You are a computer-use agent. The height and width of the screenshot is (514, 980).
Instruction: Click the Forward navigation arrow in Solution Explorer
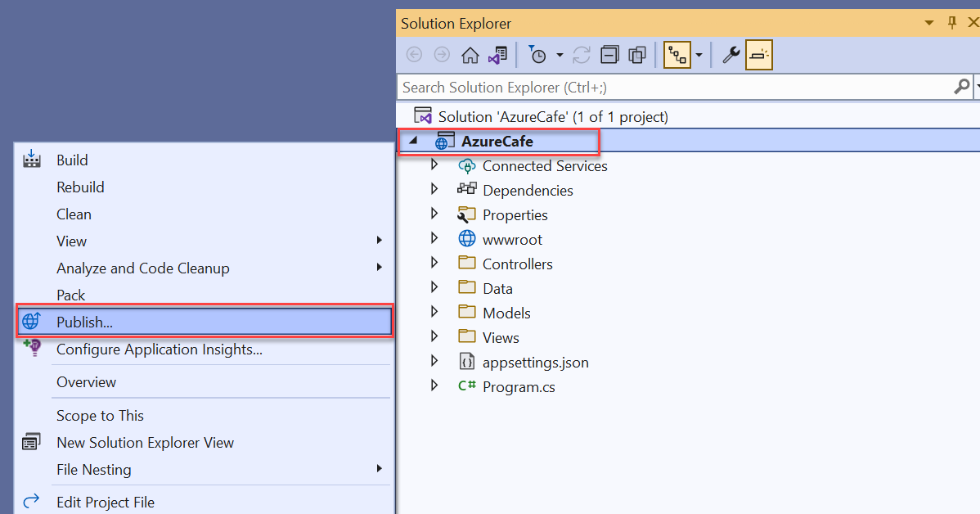(442, 55)
